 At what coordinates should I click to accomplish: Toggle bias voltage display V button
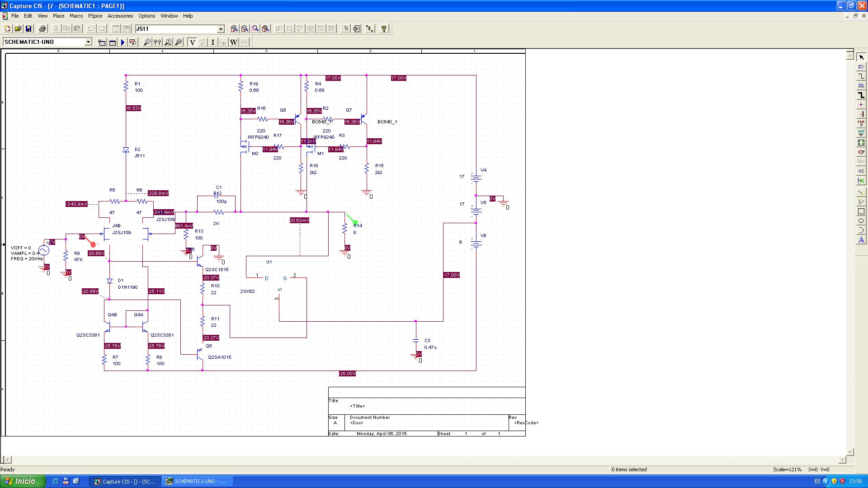(x=192, y=42)
